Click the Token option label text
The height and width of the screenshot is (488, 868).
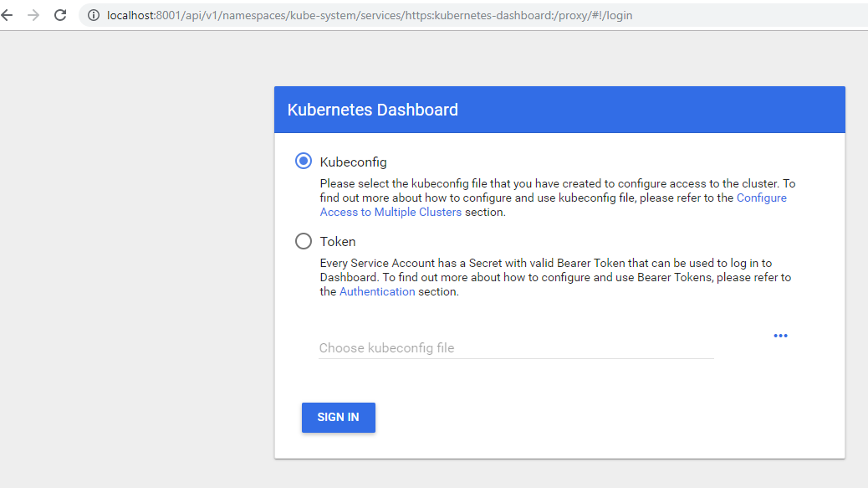click(338, 242)
